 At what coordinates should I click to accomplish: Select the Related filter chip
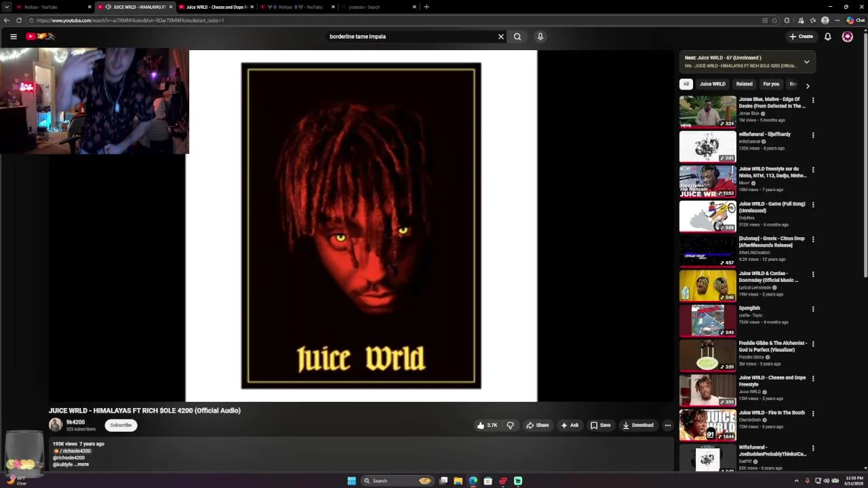744,84
